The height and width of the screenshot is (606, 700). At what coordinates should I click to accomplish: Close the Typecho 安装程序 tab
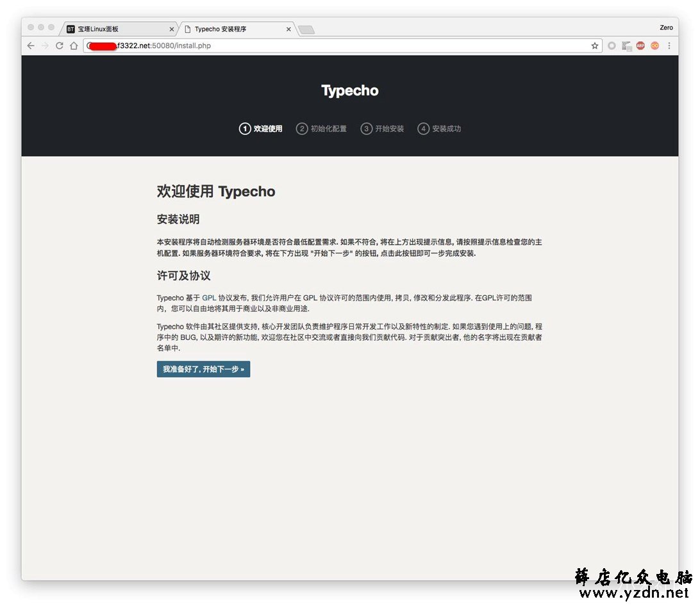288,29
